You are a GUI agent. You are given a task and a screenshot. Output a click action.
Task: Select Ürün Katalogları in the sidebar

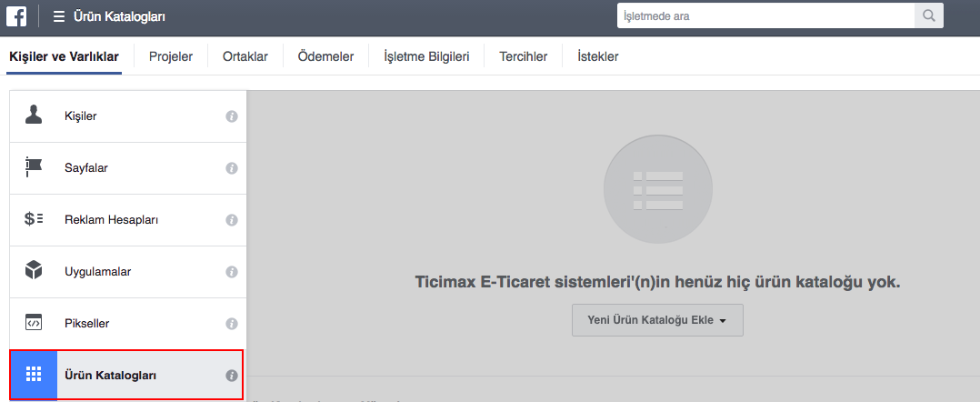[x=127, y=375]
